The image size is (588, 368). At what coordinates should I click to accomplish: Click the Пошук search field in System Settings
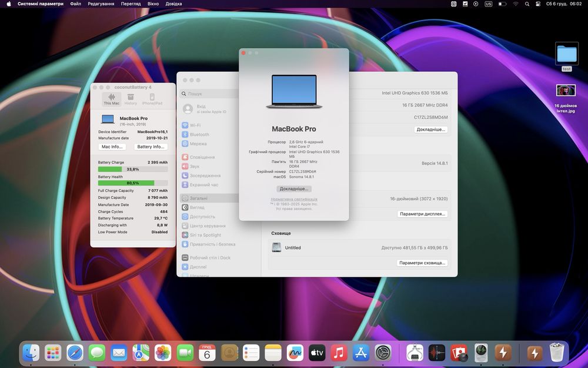209,94
